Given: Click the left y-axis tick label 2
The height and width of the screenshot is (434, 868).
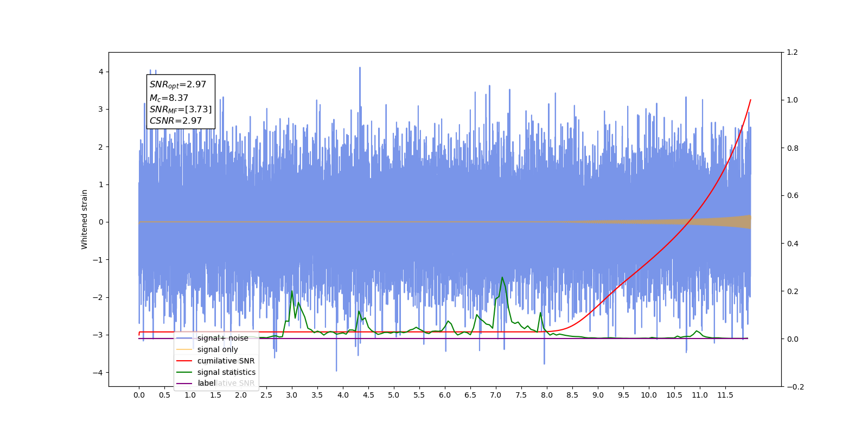Looking at the screenshot, I should (101, 147).
